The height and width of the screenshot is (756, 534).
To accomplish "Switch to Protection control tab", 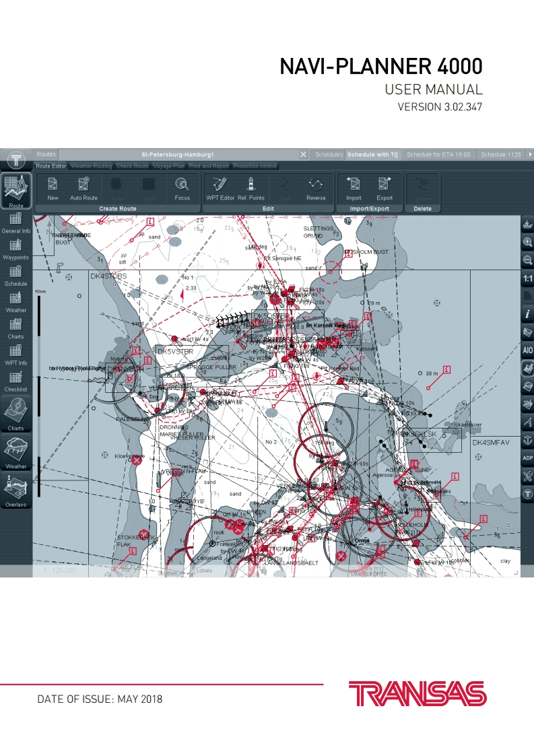I will tap(255, 166).
